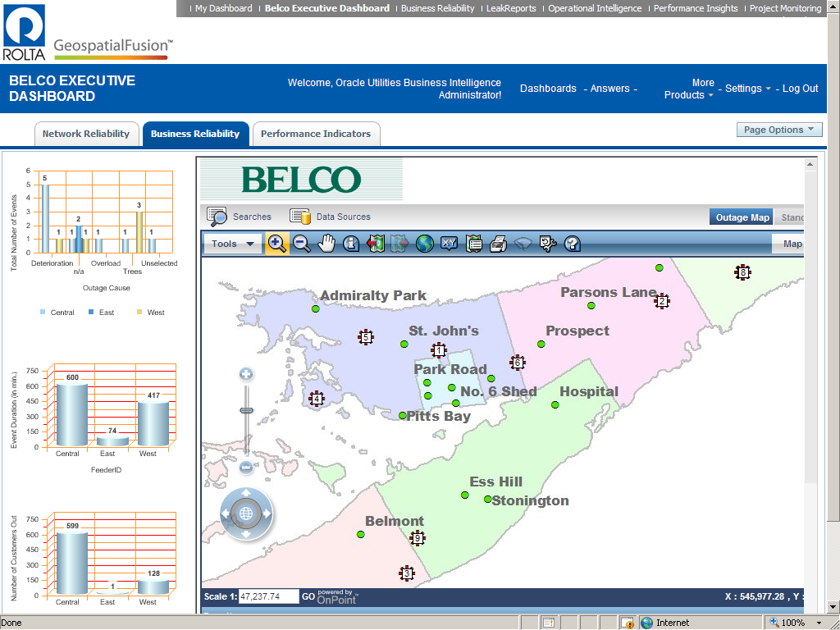Viewport: 840px width, 630px height.
Task: Click outage marker 8 on map
Action: pyautogui.click(x=743, y=272)
